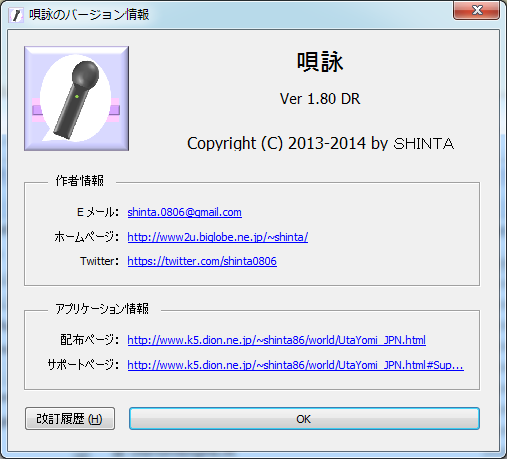The width and height of the screenshot is (507, 459).
Task: Open the biglobe homepage link
Action: tap(218, 237)
